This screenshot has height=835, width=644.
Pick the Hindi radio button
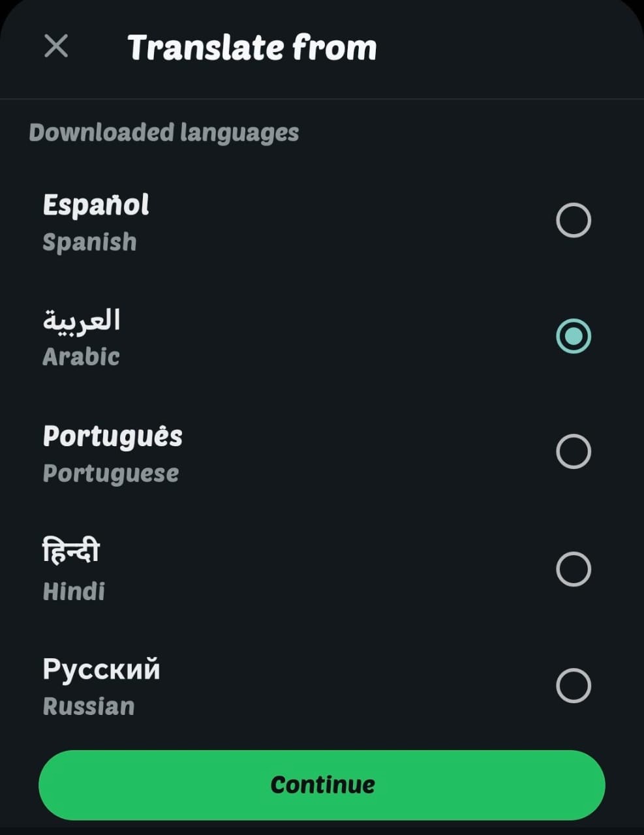pyautogui.click(x=574, y=569)
